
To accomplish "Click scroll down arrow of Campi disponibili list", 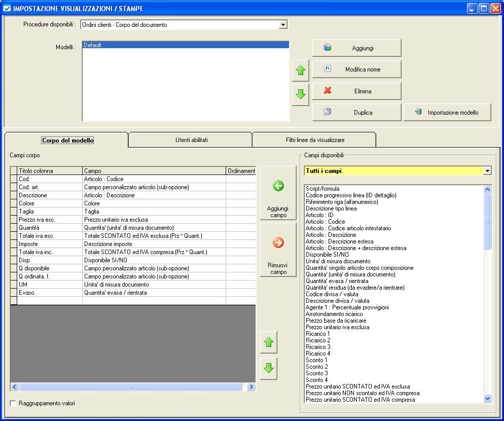I will (x=488, y=399).
